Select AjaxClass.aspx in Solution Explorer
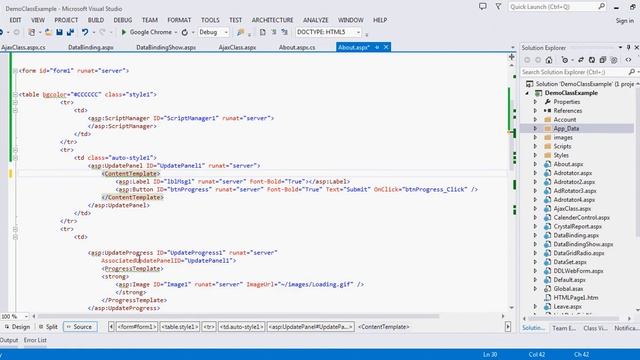640x360 pixels. point(572,209)
